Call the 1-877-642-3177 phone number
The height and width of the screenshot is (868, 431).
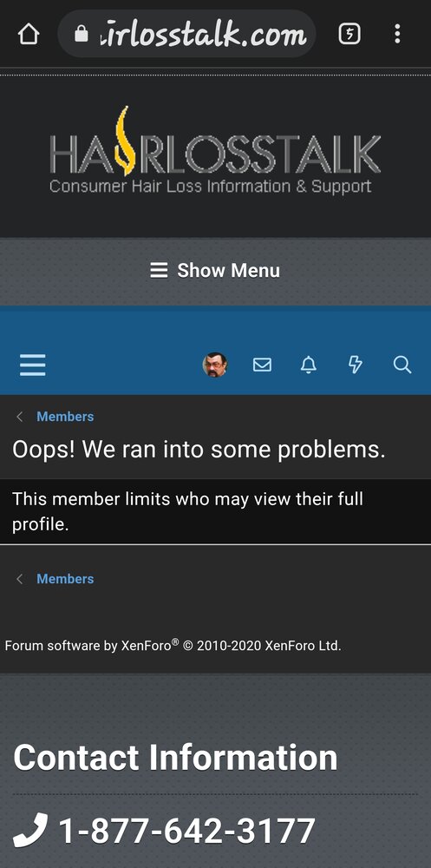[187, 831]
